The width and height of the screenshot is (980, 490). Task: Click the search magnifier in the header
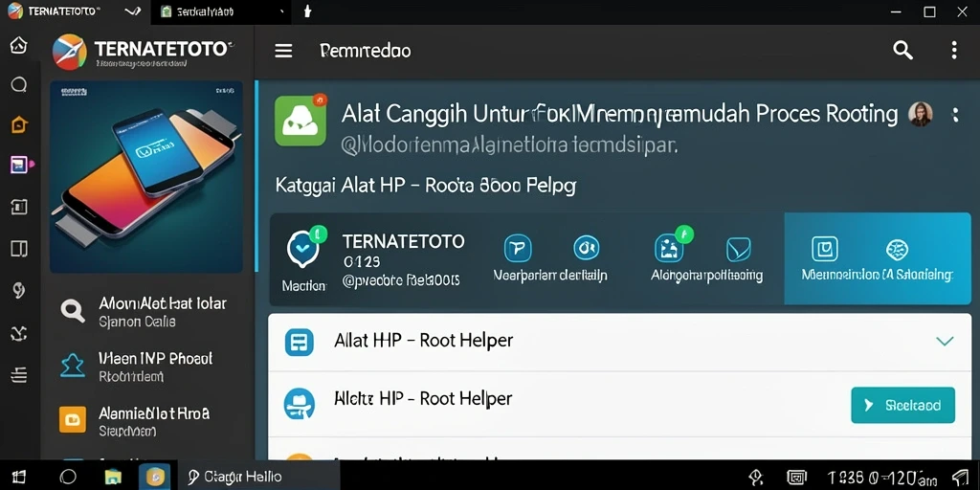pyautogui.click(x=902, y=50)
